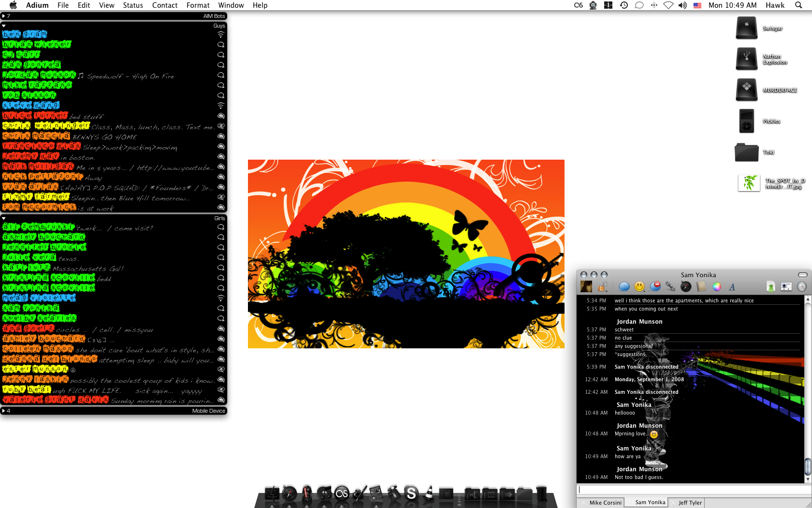Open the Status menu
The image size is (812, 508).
click(133, 5)
